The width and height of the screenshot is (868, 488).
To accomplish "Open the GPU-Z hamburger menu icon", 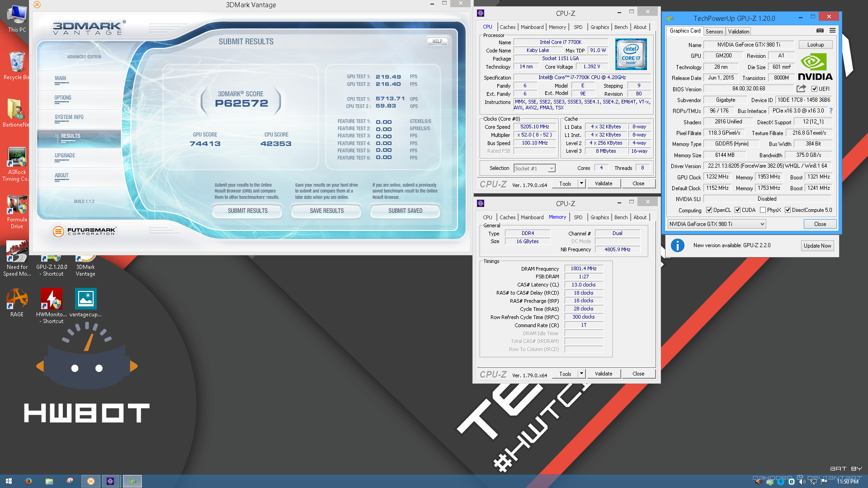I will (832, 31).
